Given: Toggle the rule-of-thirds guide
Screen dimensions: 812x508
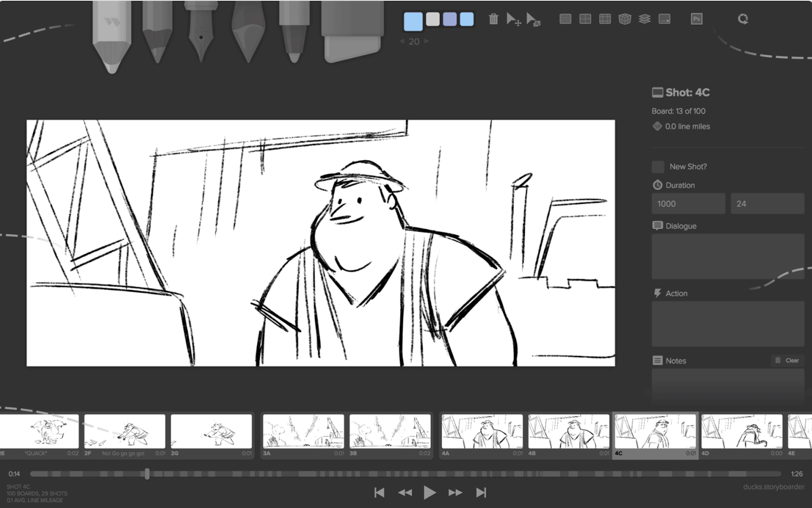Looking at the screenshot, I should (605, 19).
